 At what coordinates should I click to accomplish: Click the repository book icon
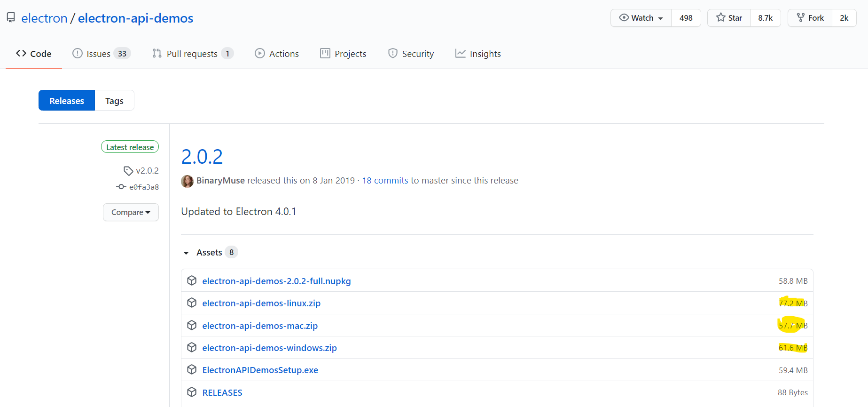pyautogui.click(x=11, y=18)
